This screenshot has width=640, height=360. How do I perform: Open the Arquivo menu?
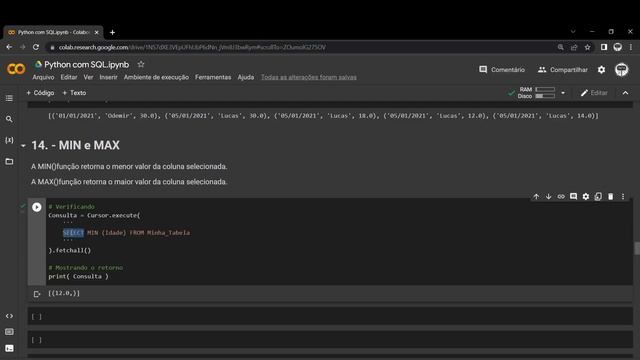[43, 77]
